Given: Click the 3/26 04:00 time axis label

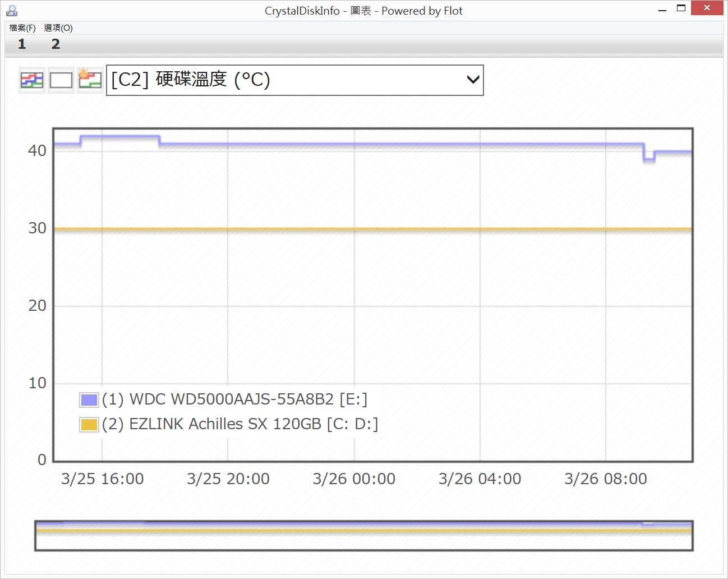Looking at the screenshot, I should coord(480,479).
